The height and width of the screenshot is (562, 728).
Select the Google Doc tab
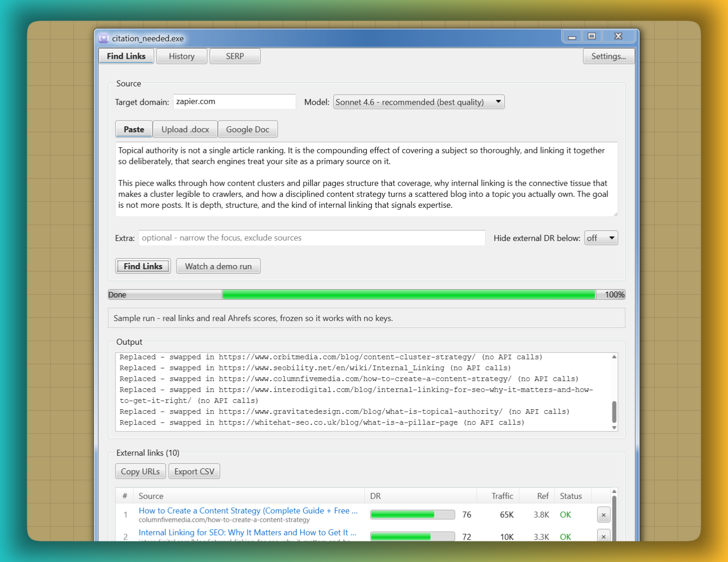click(x=248, y=129)
